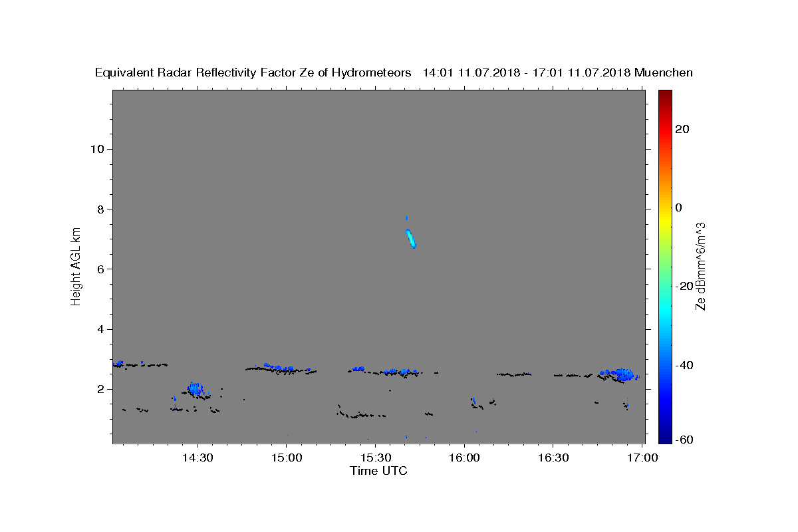Click the 'Height AGL km' axis label
The image size is (798, 532).
tap(76, 265)
